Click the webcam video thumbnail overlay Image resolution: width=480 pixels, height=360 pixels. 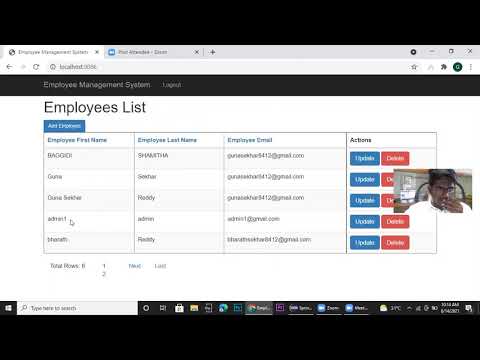(x=433, y=191)
